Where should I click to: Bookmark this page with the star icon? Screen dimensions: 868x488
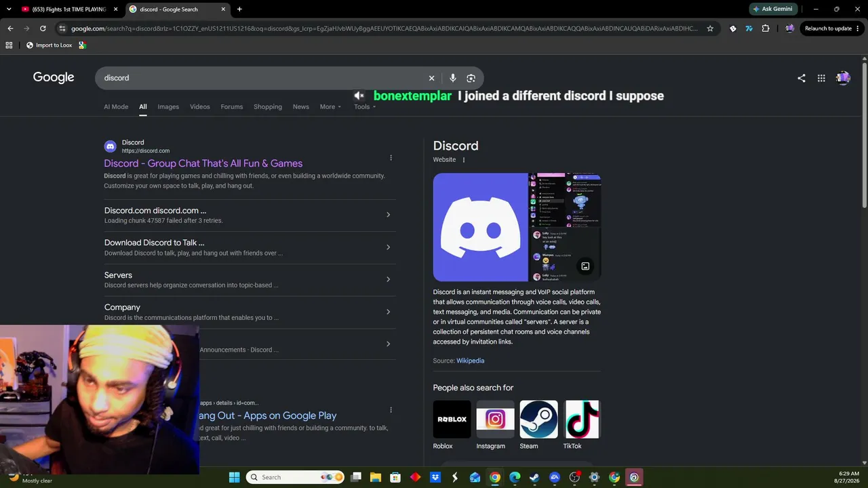pyautogui.click(x=710, y=28)
